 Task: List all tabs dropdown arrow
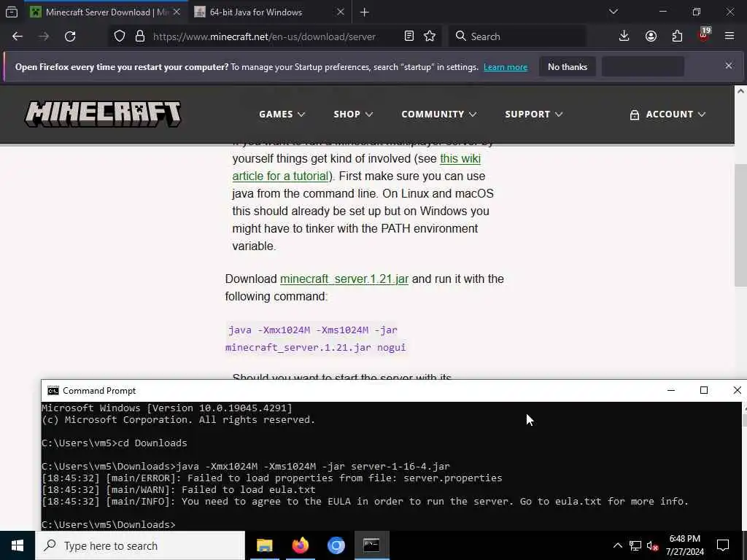[613, 12]
